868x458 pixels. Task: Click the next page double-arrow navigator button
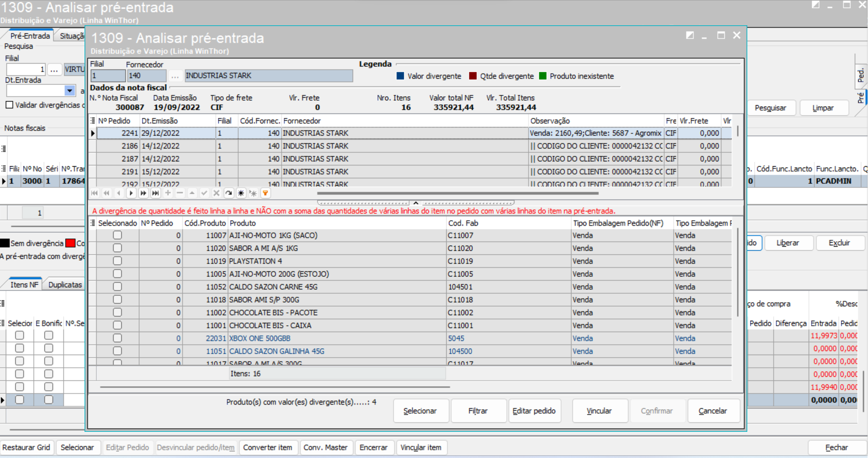pyautogui.click(x=143, y=193)
